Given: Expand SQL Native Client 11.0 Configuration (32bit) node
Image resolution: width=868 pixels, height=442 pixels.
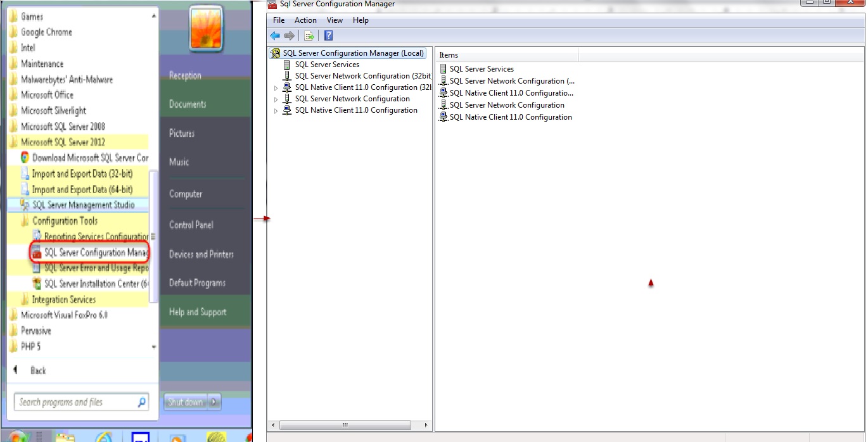Looking at the screenshot, I should [276, 88].
